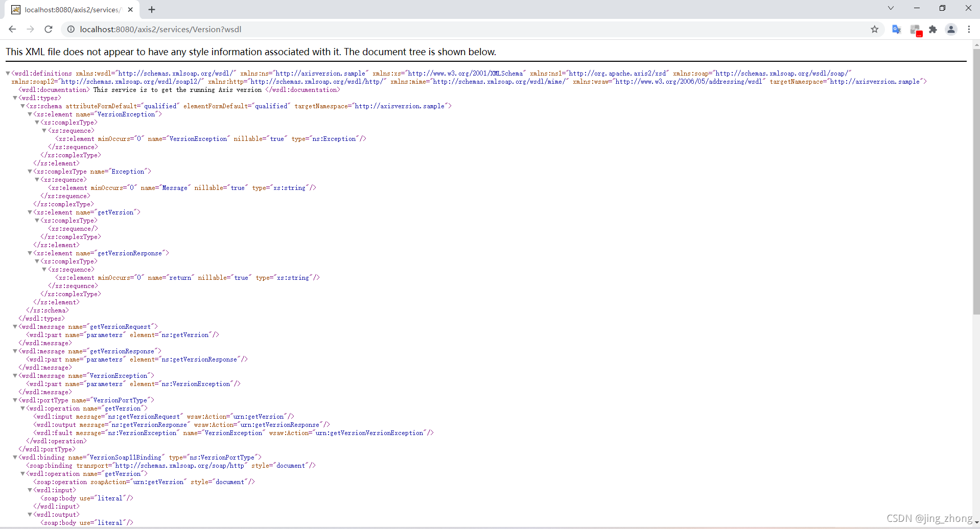The height and width of the screenshot is (529, 980).
Task: View site information icon in address bar
Action: [x=71, y=29]
